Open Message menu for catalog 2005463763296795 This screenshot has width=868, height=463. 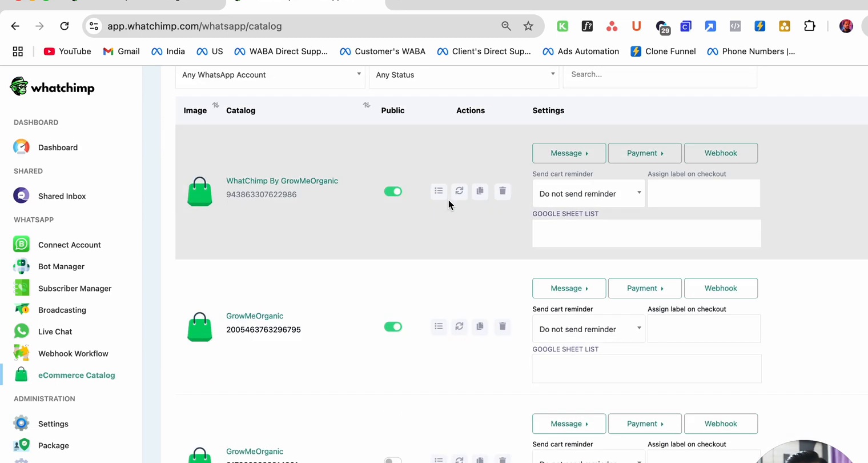point(569,289)
